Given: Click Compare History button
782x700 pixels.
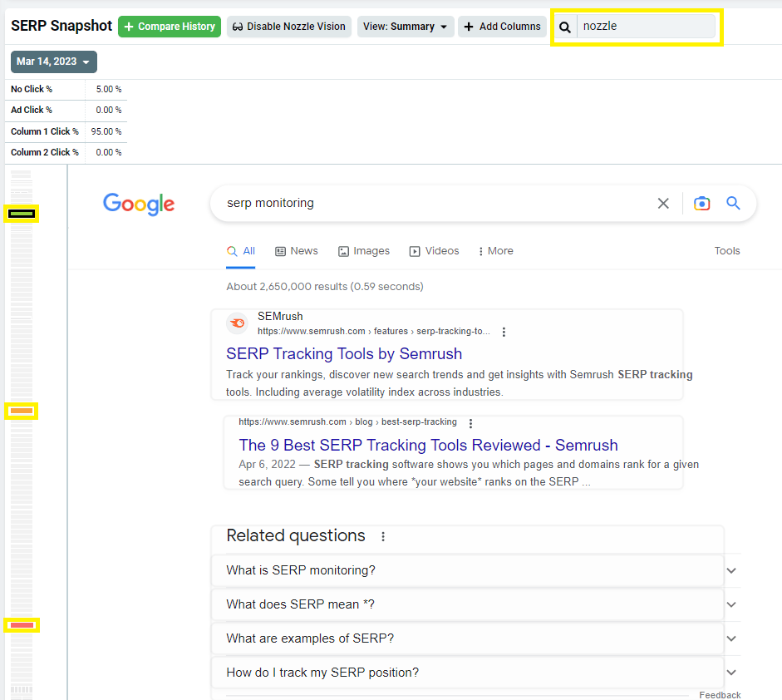Looking at the screenshot, I should 170,27.
